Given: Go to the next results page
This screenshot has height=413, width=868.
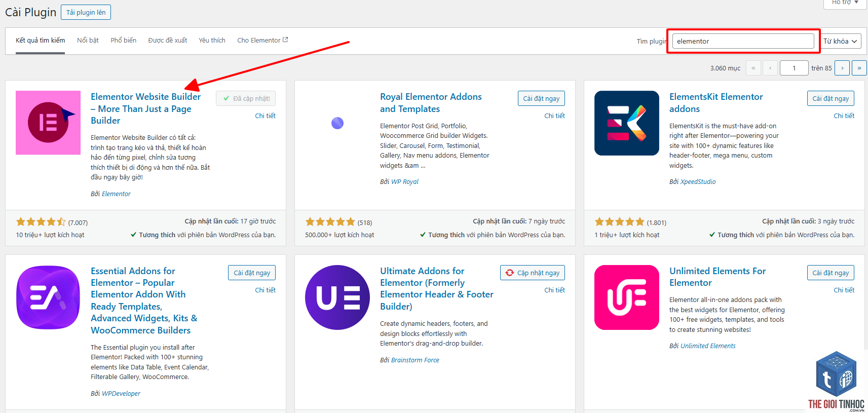Looking at the screenshot, I should coord(842,68).
